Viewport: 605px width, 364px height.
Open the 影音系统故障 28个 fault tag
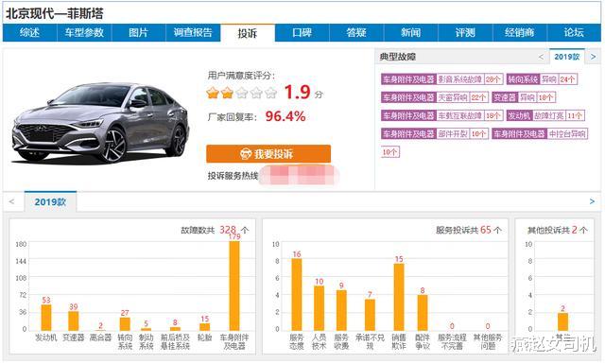441,79
